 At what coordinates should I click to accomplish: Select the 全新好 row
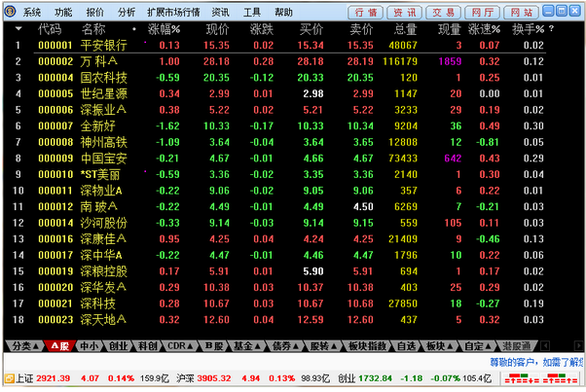[278, 125]
